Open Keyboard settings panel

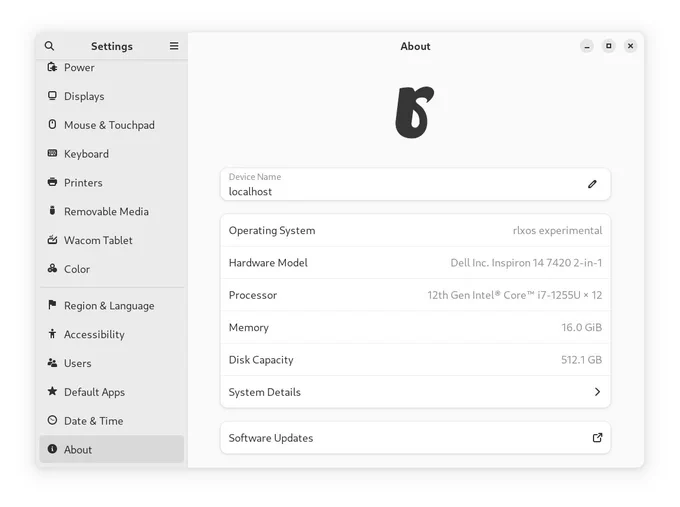[111, 154]
